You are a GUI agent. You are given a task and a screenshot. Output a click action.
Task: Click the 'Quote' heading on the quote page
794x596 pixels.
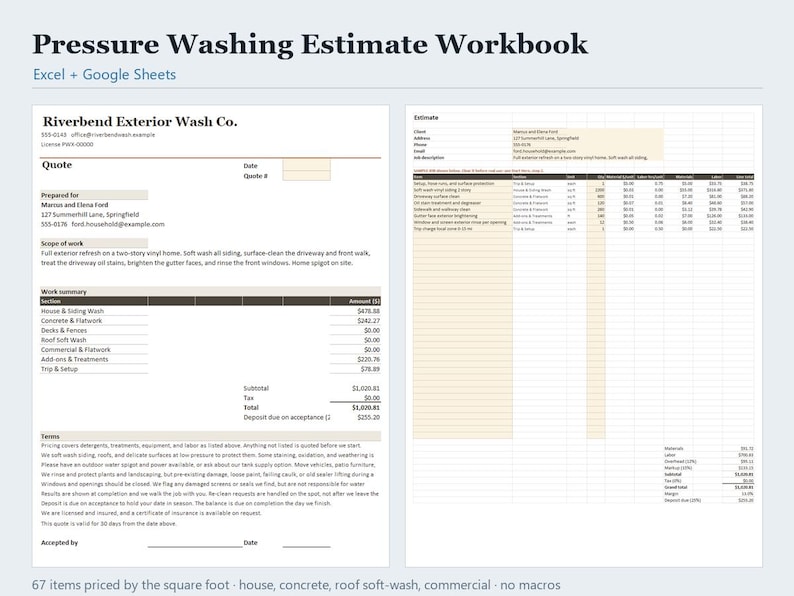(x=57, y=165)
